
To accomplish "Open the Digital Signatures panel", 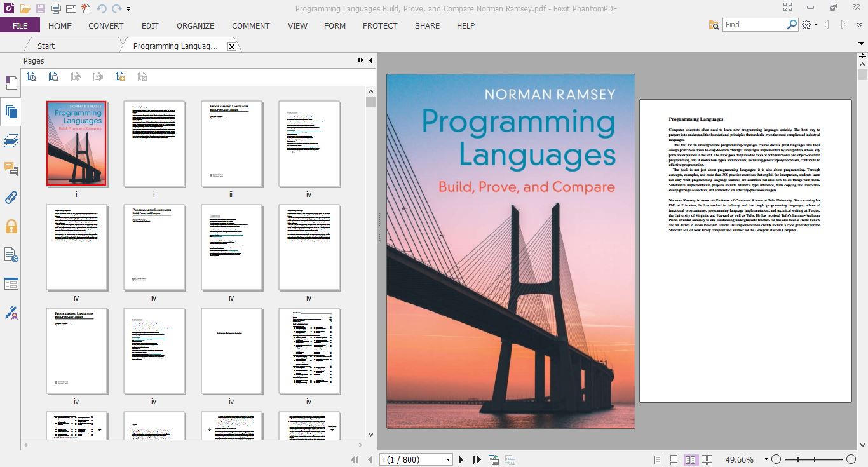I will [11, 312].
